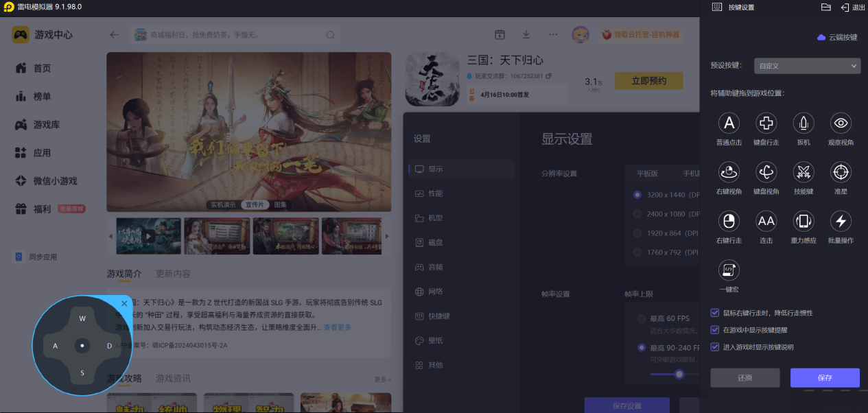Click 领取云托管-挂机神器 banner button

(x=640, y=34)
